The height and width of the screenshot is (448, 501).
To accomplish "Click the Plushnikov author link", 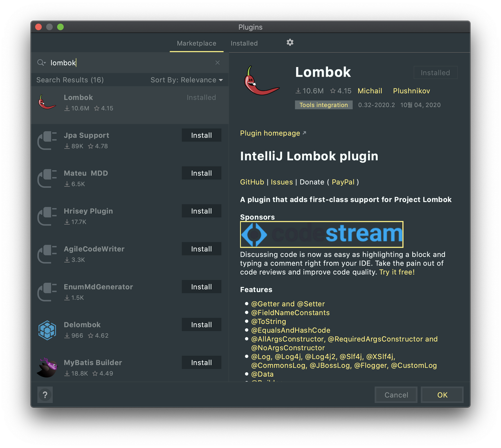I will 411,91.
